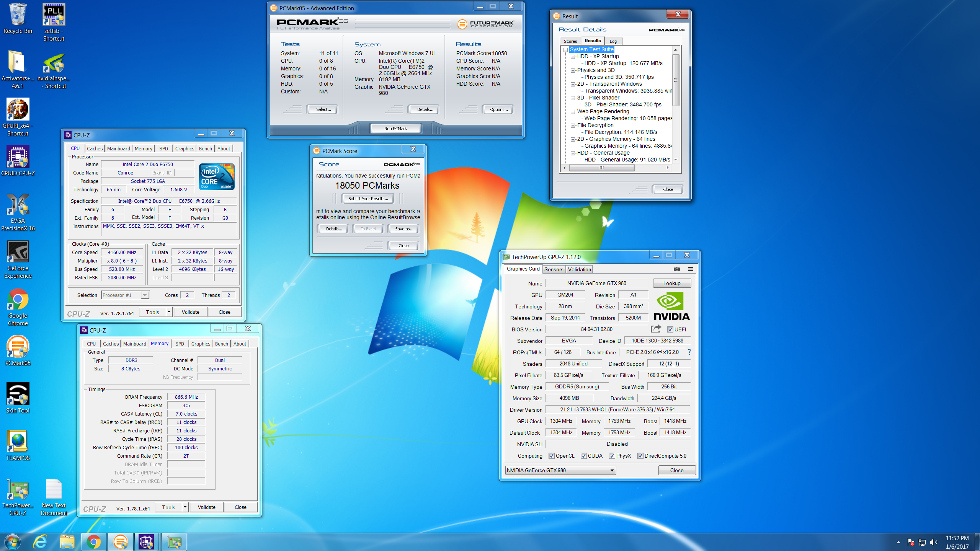Click Details button in PCMark Score dialog

[333, 229]
